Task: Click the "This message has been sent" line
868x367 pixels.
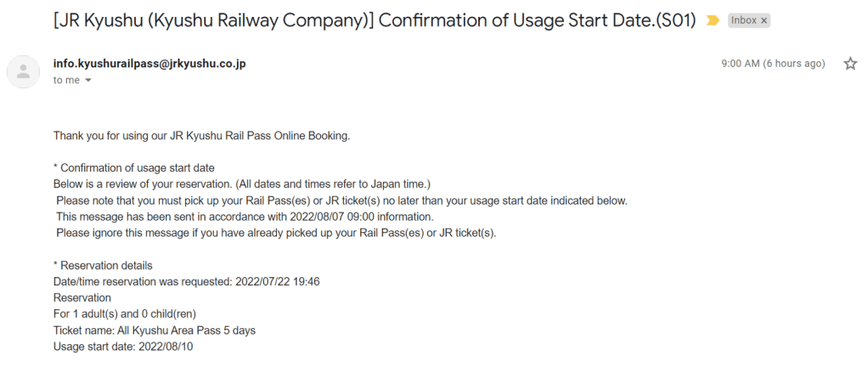Action: pos(245,217)
